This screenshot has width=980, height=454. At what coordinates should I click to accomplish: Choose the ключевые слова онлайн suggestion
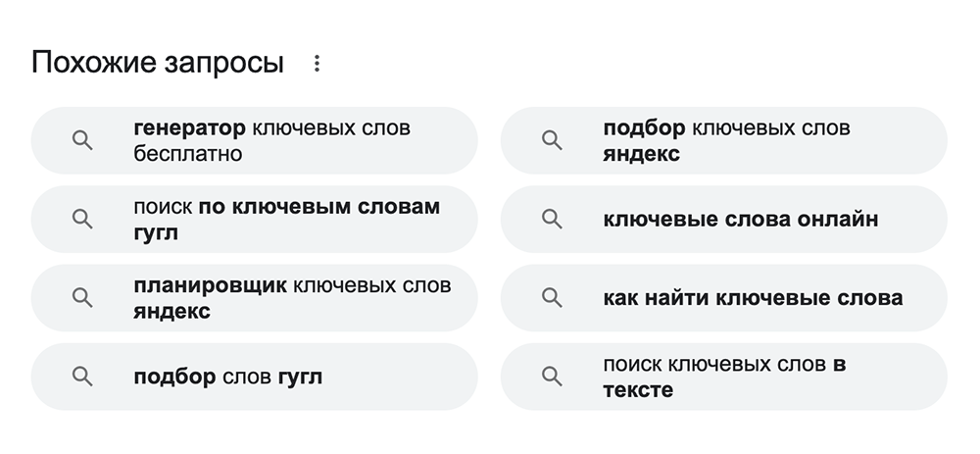click(x=740, y=220)
